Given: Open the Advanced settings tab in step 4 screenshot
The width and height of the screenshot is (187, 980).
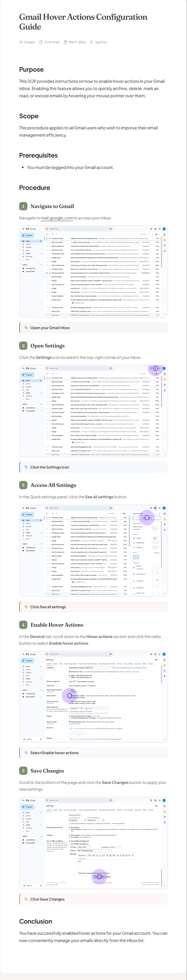Looking at the screenshot, I should (138, 664).
